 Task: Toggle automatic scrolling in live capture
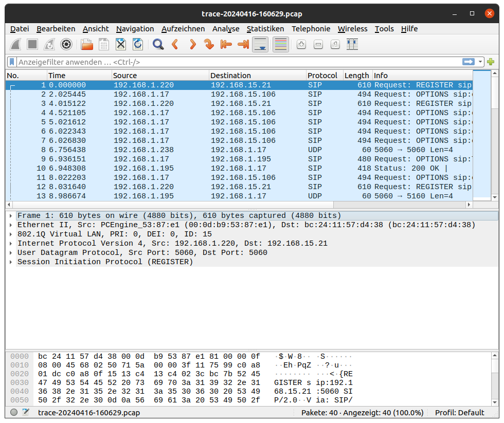click(x=260, y=45)
